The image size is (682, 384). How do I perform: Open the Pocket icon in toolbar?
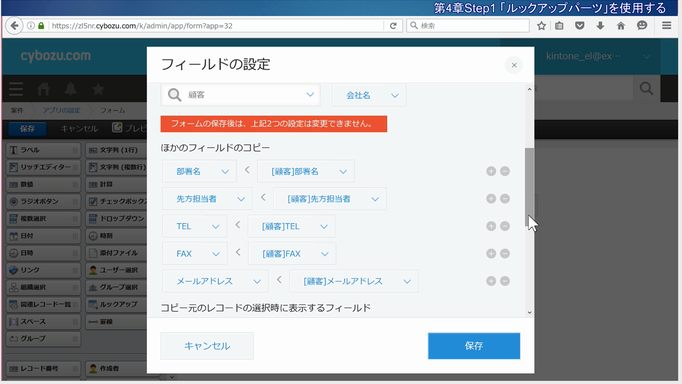[579, 26]
